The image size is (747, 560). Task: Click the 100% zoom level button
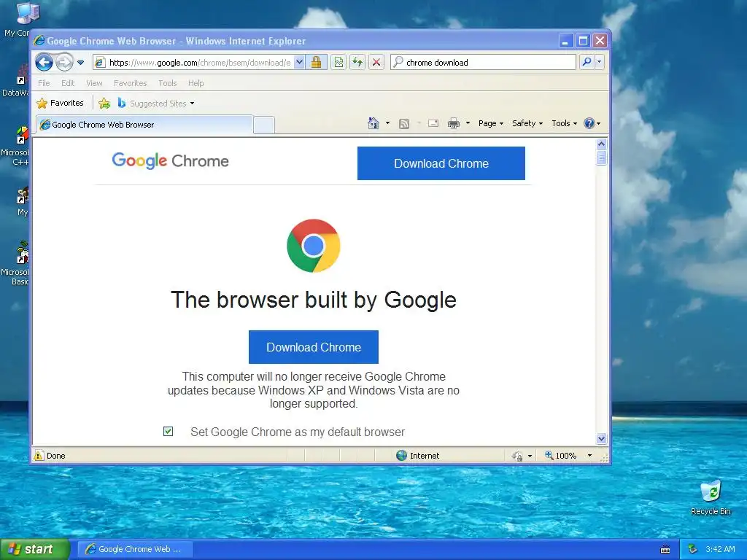click(560, 456)
